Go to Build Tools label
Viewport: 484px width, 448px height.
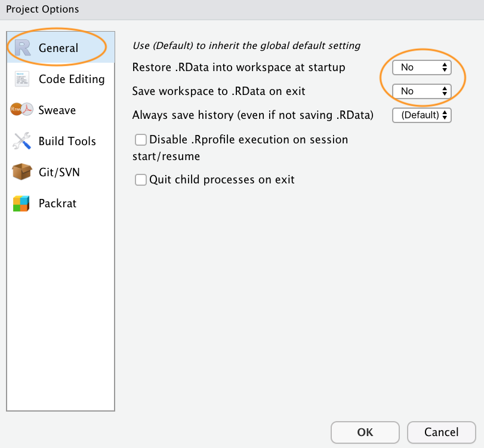coord(67,142)
